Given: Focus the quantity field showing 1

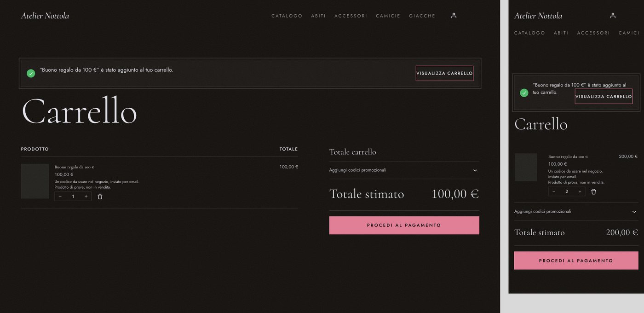Looking at the screenshot, I should 73,197.
